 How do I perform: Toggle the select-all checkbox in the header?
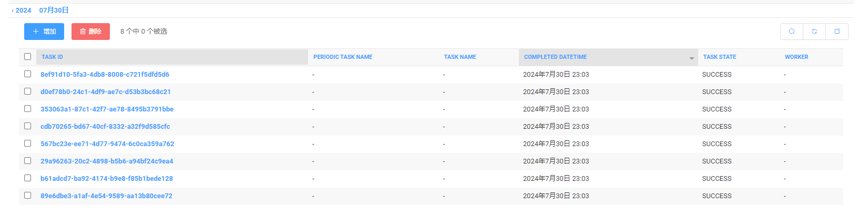[x=28, y=57]
